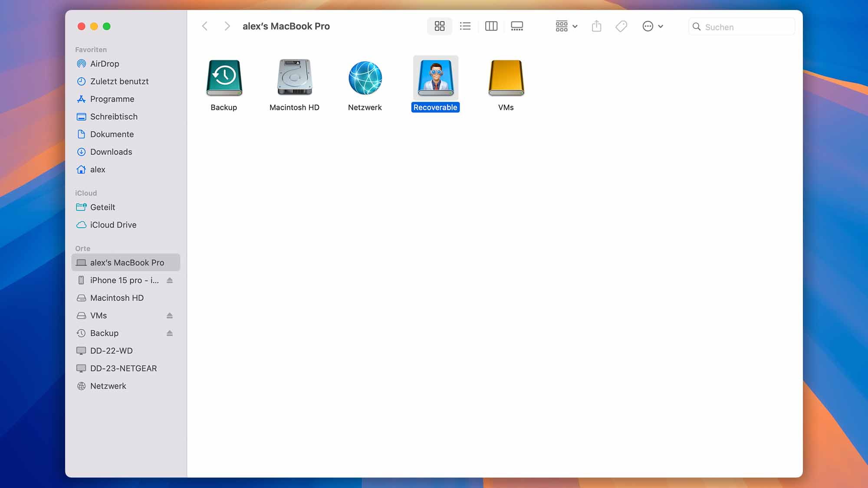Open Downloads in the sidebar
Viewport: 868px width, 488px height.
126,152
